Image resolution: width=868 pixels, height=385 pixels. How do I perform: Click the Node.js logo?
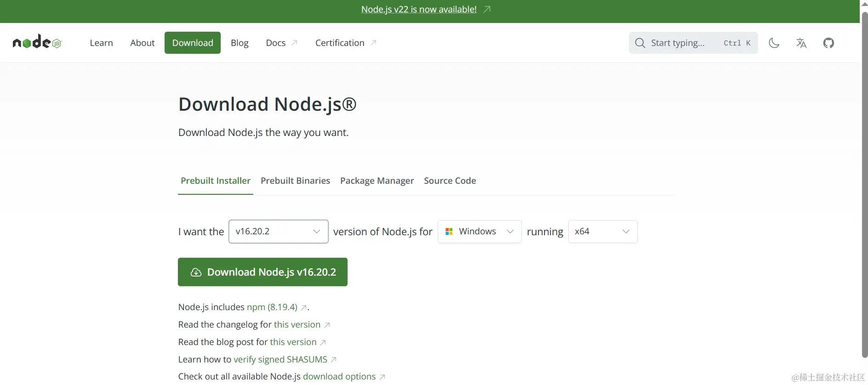click(37, 42)
